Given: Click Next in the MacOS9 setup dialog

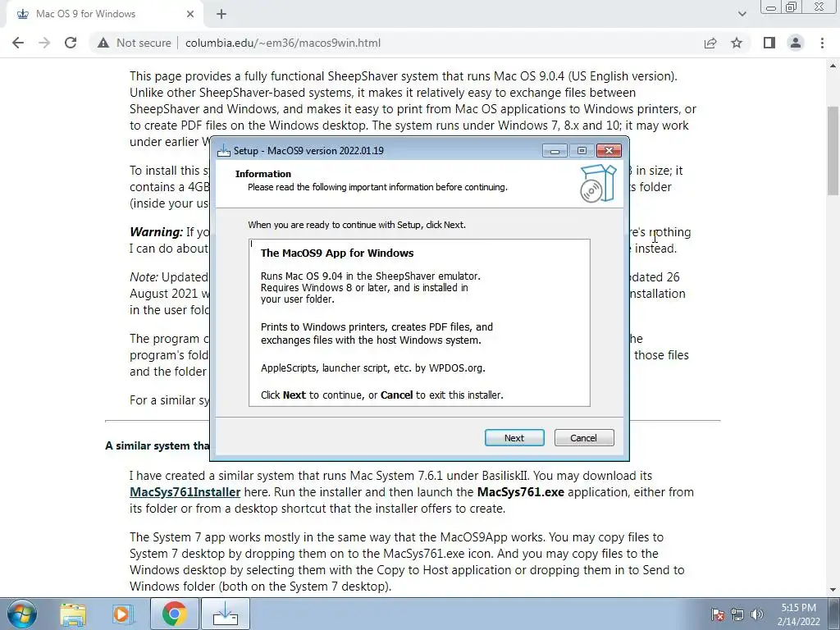Looking at the screenshot, I should click(x=514, y=438).
